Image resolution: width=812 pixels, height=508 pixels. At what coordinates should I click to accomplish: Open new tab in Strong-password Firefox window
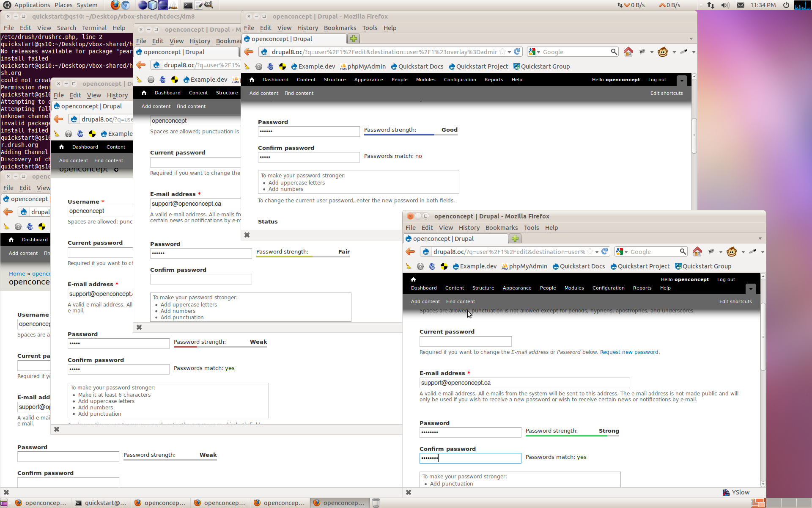coord(515,239)
